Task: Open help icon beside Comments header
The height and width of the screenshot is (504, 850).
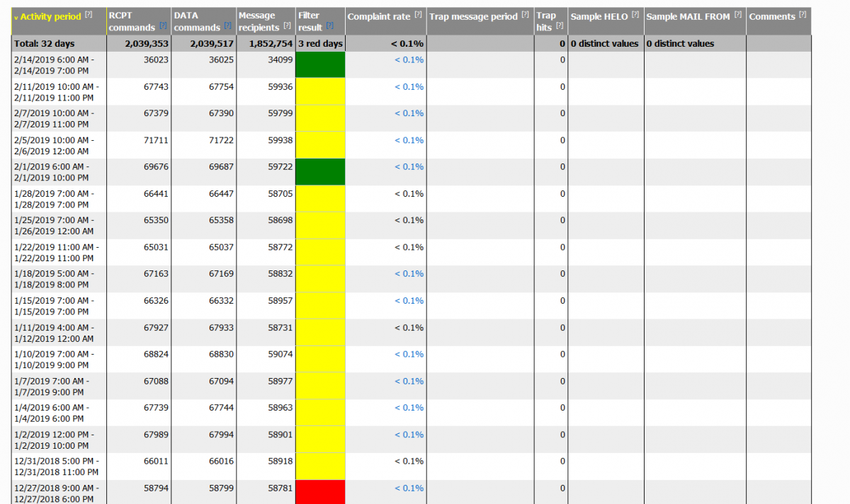Action: (802, 15)
